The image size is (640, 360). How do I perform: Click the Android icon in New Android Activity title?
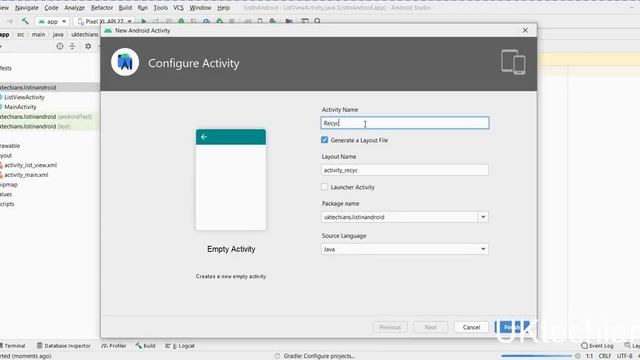pos(108,31)
